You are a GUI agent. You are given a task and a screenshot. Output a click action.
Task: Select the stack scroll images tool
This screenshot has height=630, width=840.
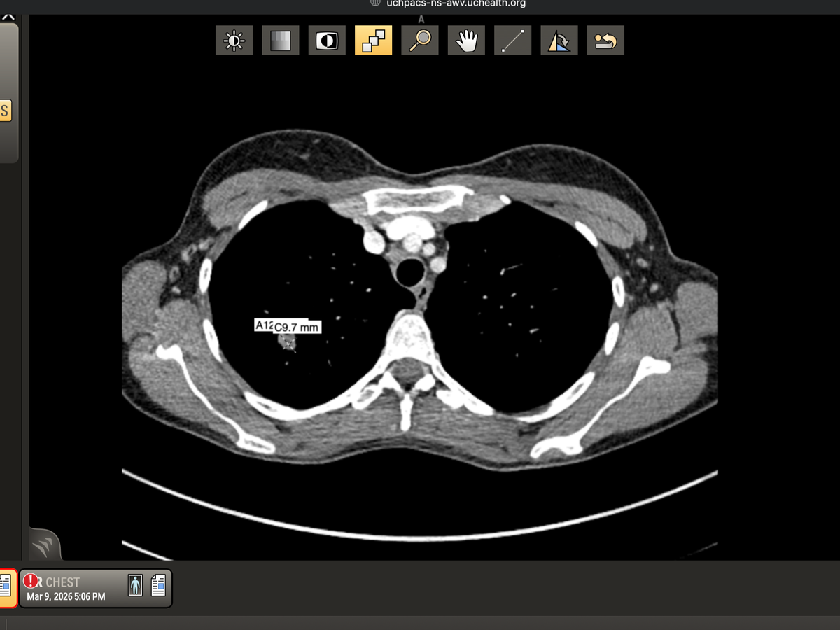(x=373, y=41)
